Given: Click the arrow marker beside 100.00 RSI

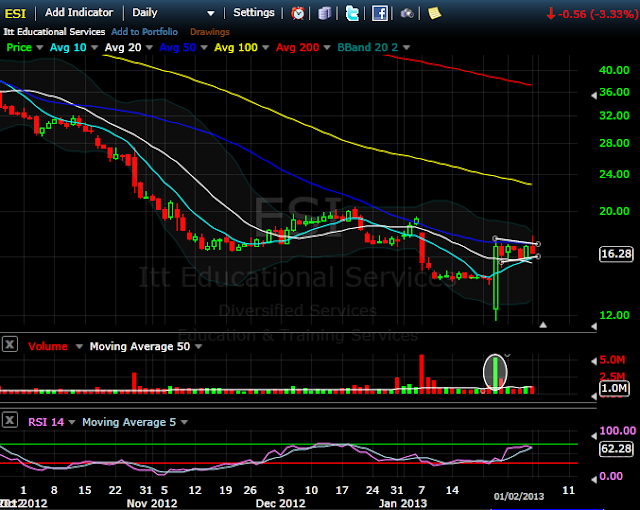Looking at the screenshot, I should tap(594, 436).
